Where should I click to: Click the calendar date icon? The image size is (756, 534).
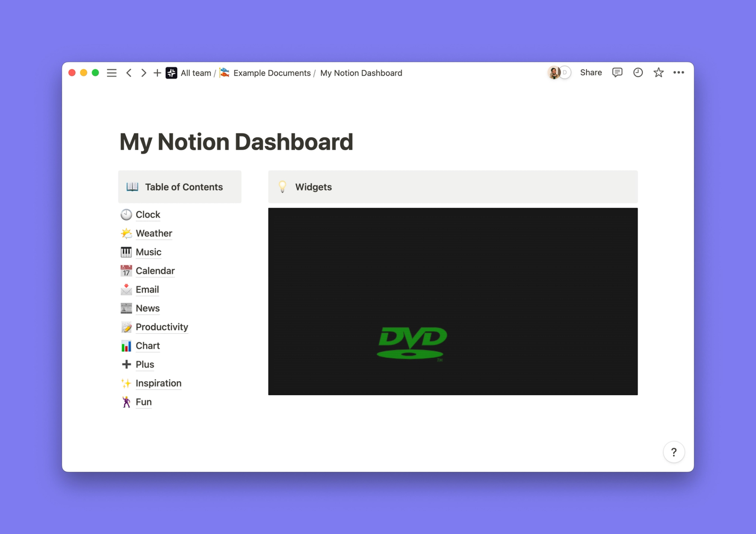(126, 271)
